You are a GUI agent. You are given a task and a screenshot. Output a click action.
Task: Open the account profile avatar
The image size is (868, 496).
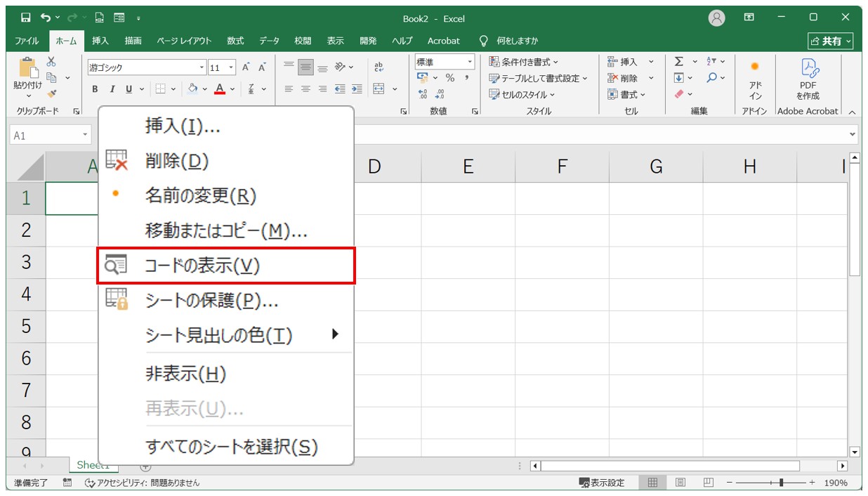point(716,18)
